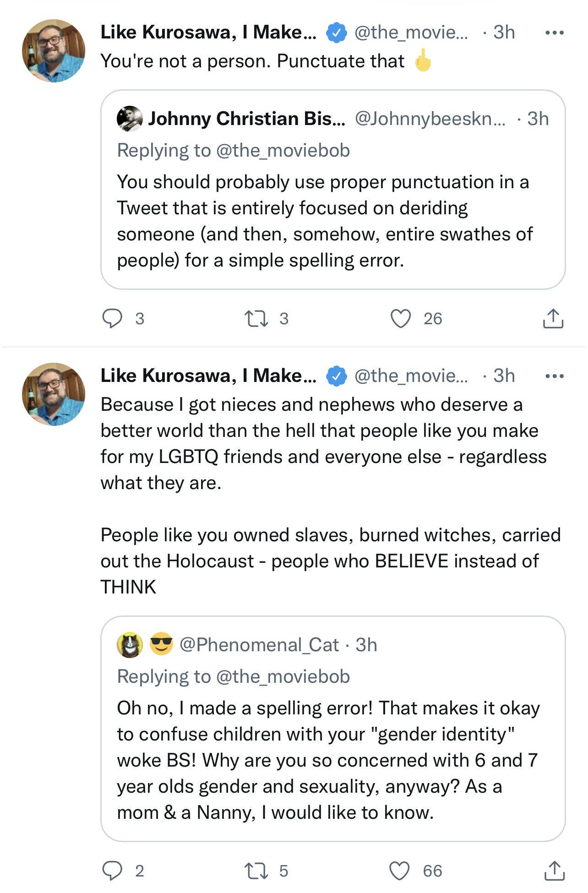Reply to the 'You're not a person' tweet
Viewport: 588px width, 893px height.
tap(112, 318)
